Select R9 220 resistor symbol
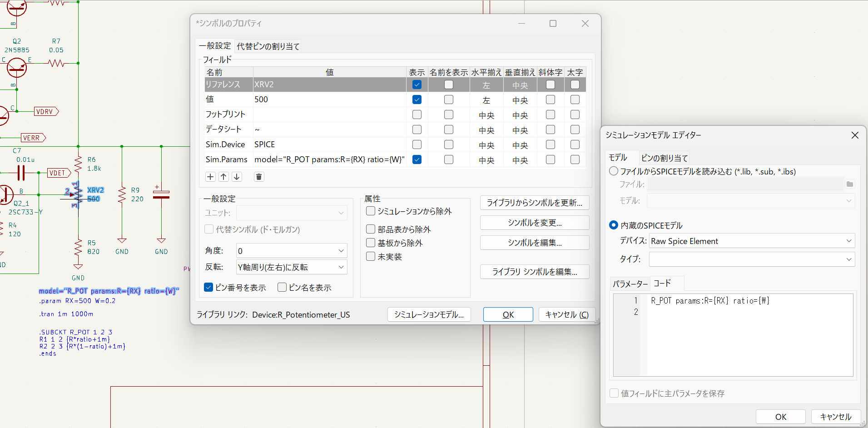This screenshot has width=868, height=428. pyautogui.click(x=122, y=194)
